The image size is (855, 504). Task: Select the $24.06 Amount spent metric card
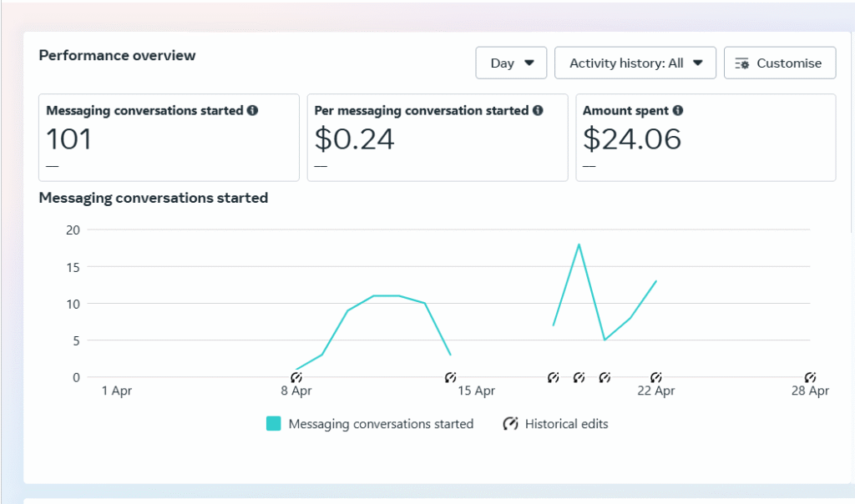706,138
